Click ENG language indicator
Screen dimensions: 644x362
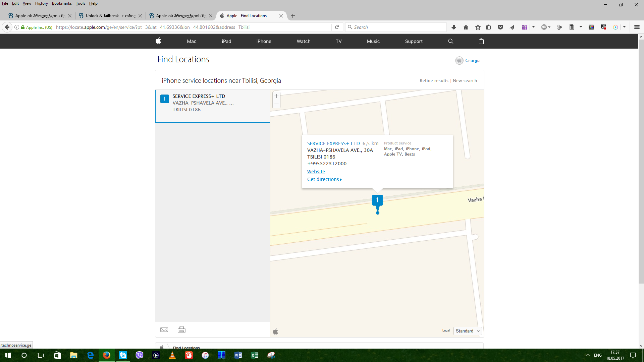(x=598, y=355)
